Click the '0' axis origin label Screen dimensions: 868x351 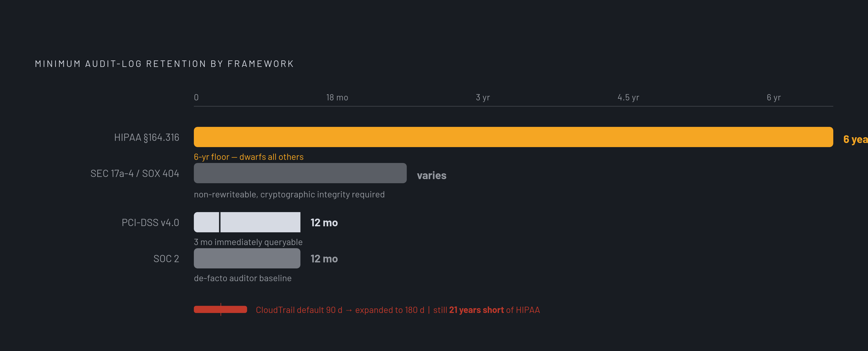[196, 97]
